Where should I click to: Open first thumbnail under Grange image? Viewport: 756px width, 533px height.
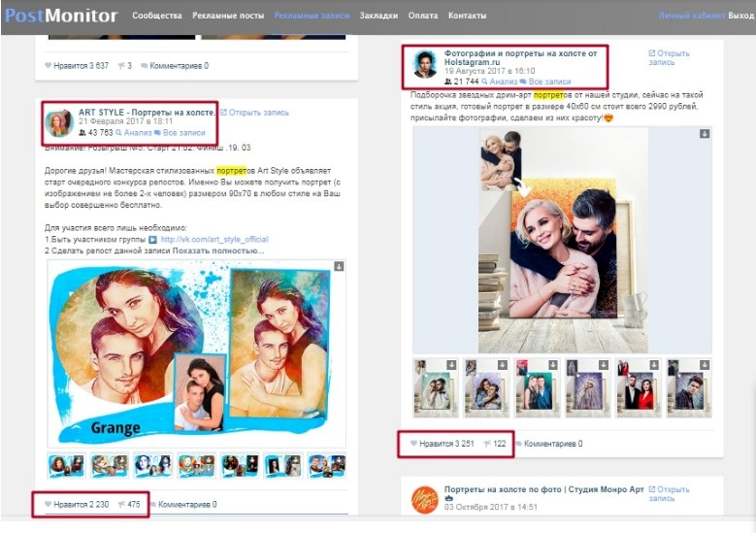click(x=67, y=465)
